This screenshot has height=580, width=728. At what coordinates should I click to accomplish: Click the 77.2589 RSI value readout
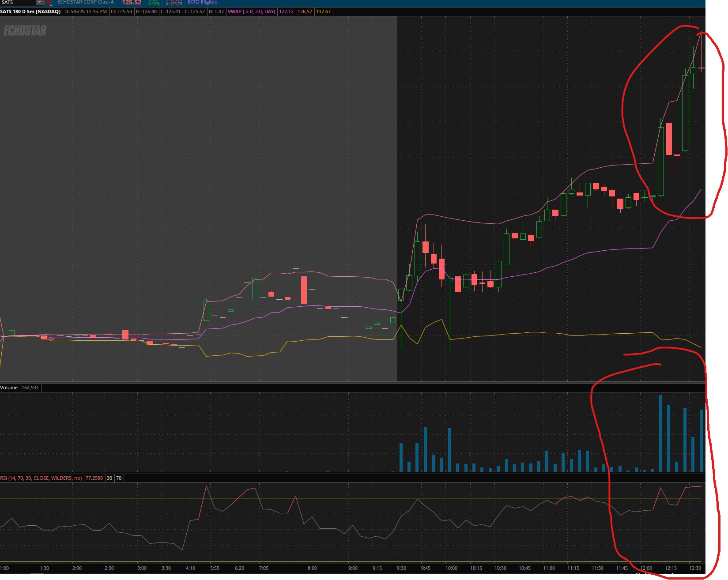[94, 478]
